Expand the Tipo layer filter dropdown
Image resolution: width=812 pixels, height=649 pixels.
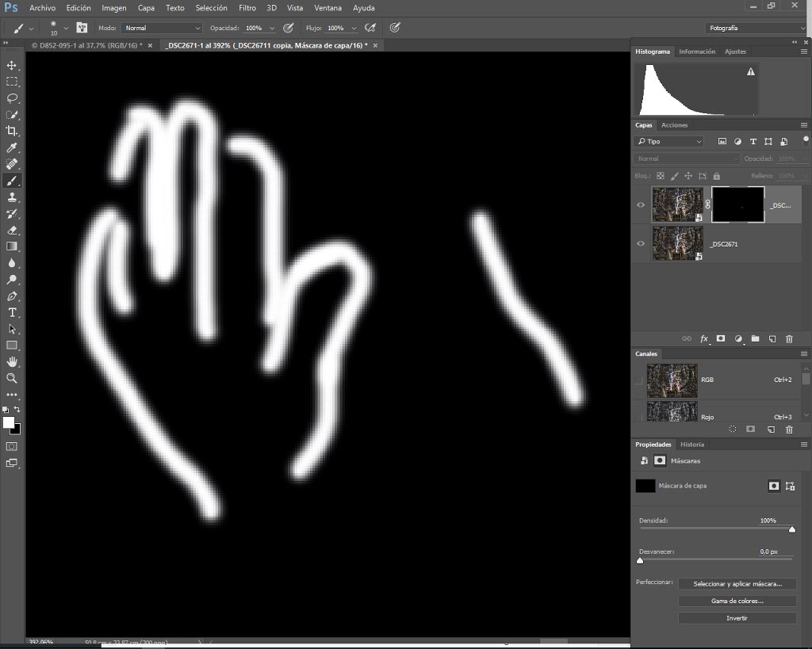(669, 141)
